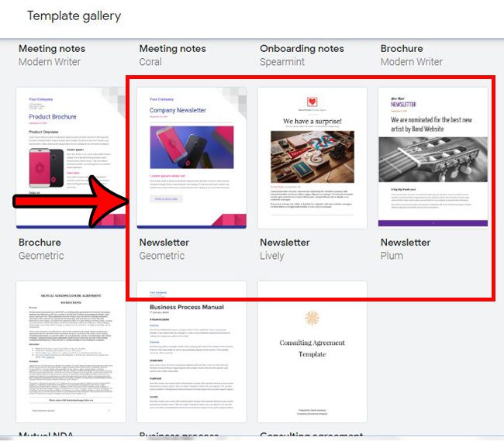Click the Meeting notes Coral label

pyautogui.click(x=173, y=55)
